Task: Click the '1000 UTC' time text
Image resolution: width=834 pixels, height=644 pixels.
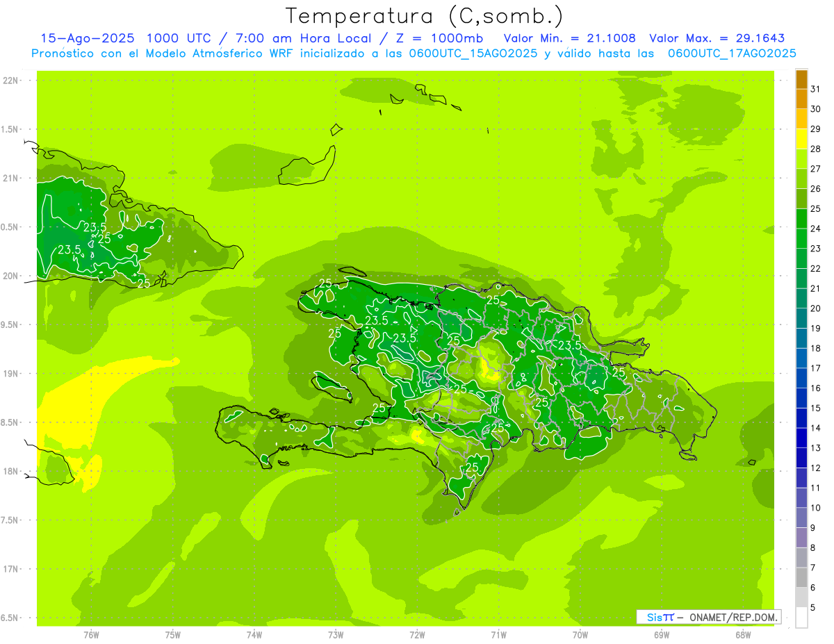Action: [x=178, y=38]
